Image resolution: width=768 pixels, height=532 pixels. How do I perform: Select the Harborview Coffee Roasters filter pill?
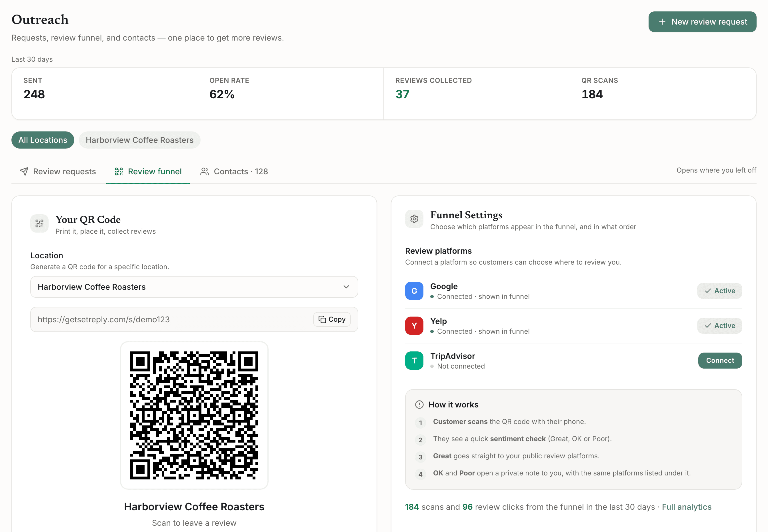[x=139, y=140]
